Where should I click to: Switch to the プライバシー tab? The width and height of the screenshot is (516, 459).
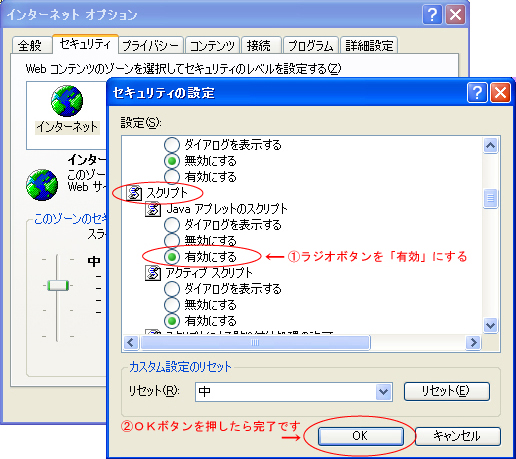[x=151, y=45]
